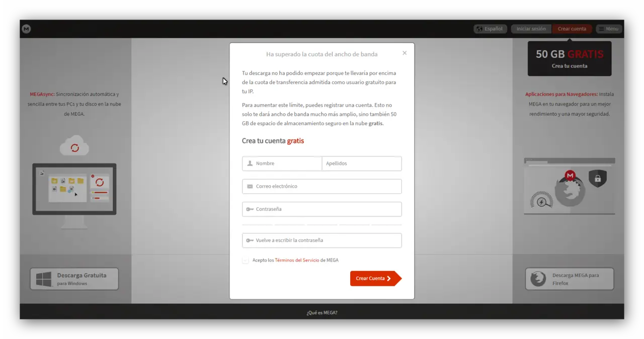
Task: Click the MEGAsync cloud sync icon
Action: point(74,146)
